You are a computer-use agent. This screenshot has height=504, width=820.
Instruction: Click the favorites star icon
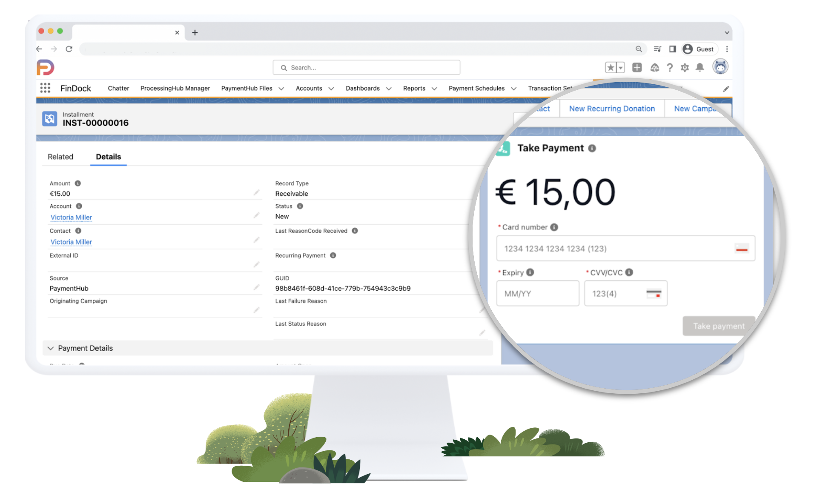(x=611, y=67)
